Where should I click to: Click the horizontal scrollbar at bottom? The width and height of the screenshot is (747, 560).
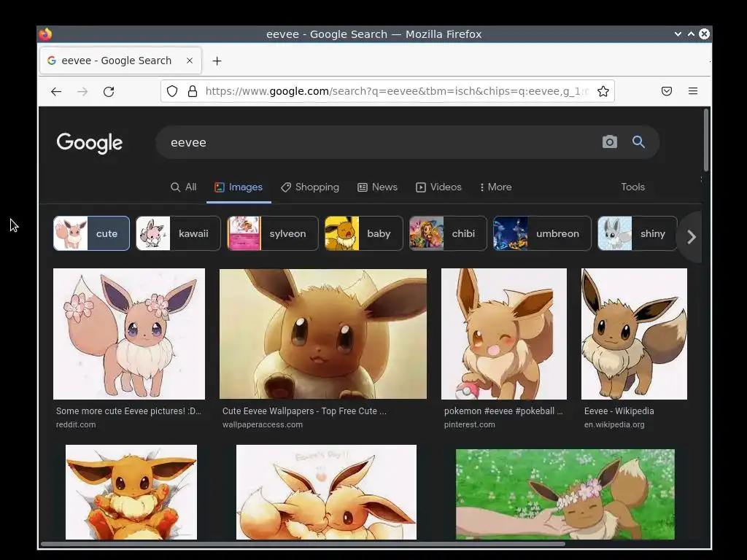click(x=303, y=544)
